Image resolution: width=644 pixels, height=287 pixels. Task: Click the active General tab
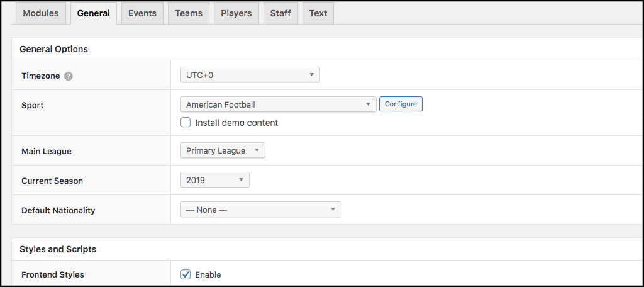(93, 13)
